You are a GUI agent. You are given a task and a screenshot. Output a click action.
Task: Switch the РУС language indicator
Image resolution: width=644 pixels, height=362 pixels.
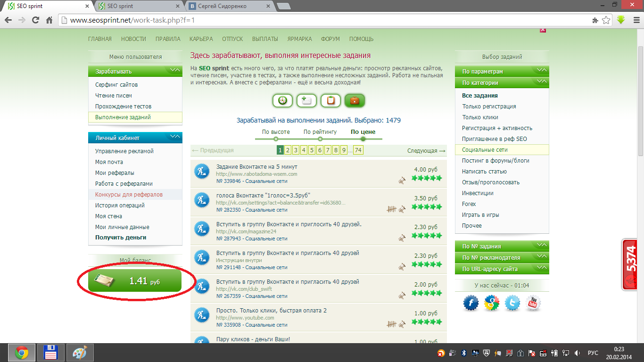(x=593, y=353)
